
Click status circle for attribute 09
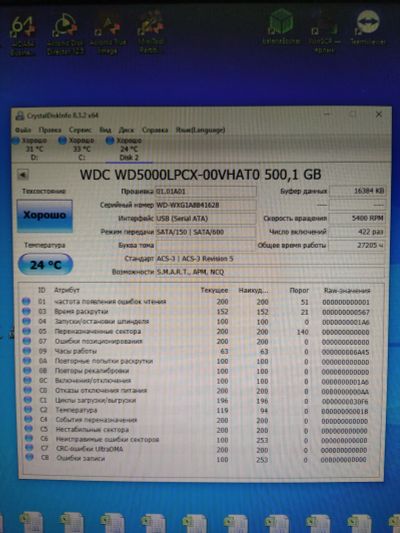coord(27,350)
